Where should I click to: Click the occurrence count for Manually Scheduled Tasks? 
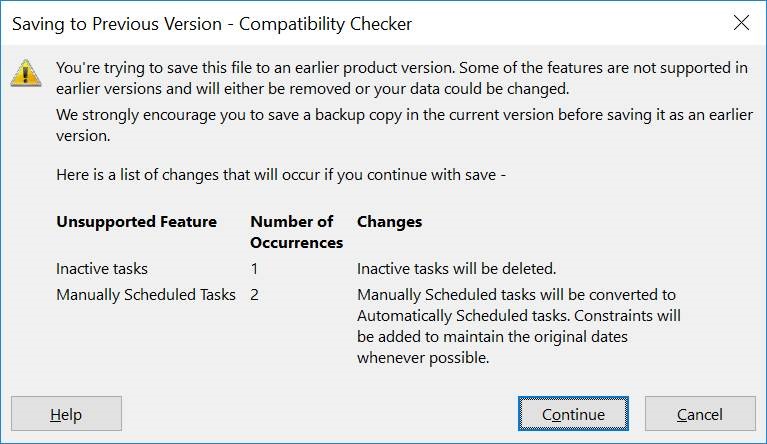tap(254, 295)
